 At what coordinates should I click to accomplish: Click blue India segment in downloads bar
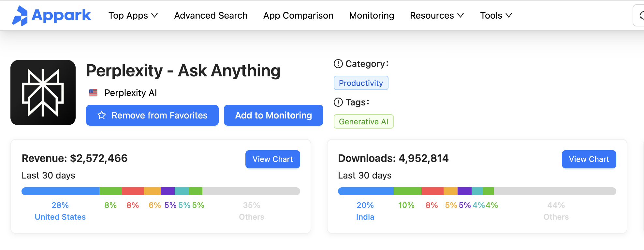pos(366,191)
